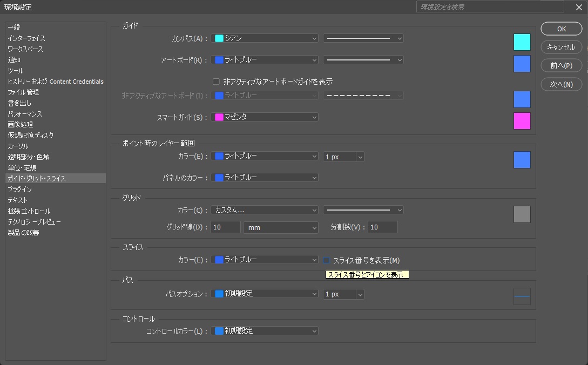Screen dimensions: 588x365
Task: Open ポイント時のレイヤー範囲 カラー dropdown
Action: (265, 156)
